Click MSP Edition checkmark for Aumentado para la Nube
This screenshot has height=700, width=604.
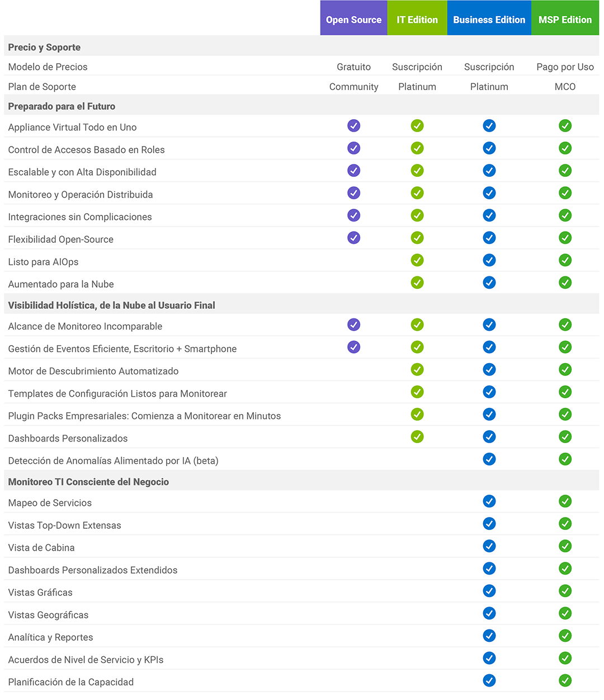pos(565,283)
